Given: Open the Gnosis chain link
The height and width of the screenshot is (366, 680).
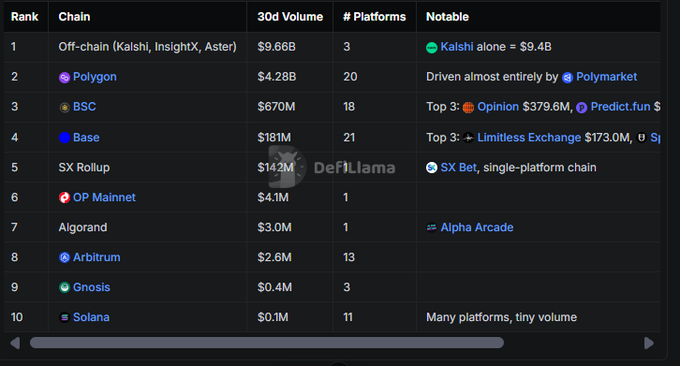Looking at the screenshot, I should (x=92, y=287).
